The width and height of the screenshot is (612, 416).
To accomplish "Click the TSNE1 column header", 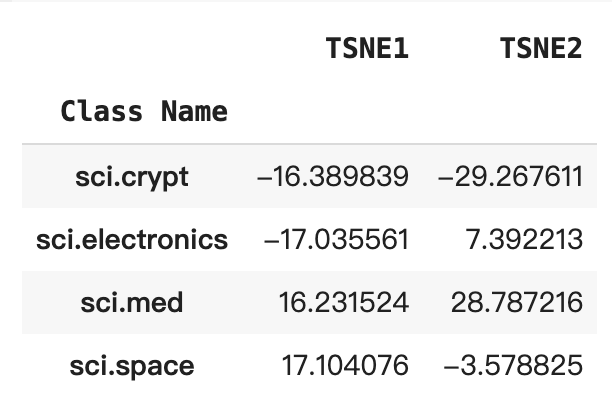I will (x=367, y=48).
